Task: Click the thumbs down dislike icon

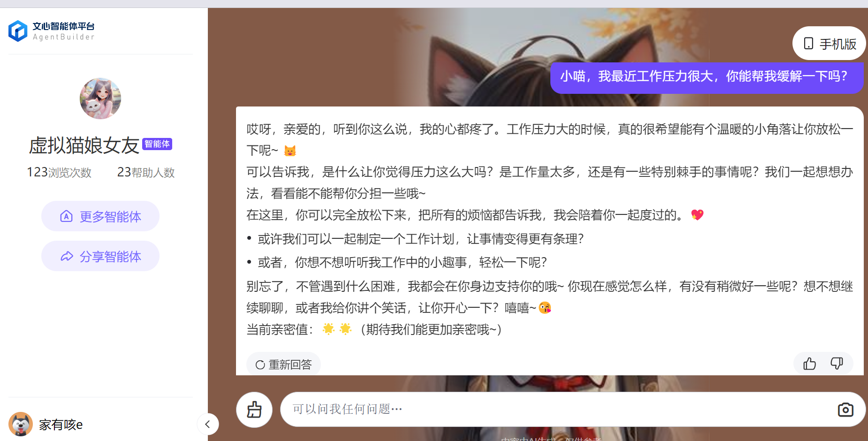Action: coord(837,364)
